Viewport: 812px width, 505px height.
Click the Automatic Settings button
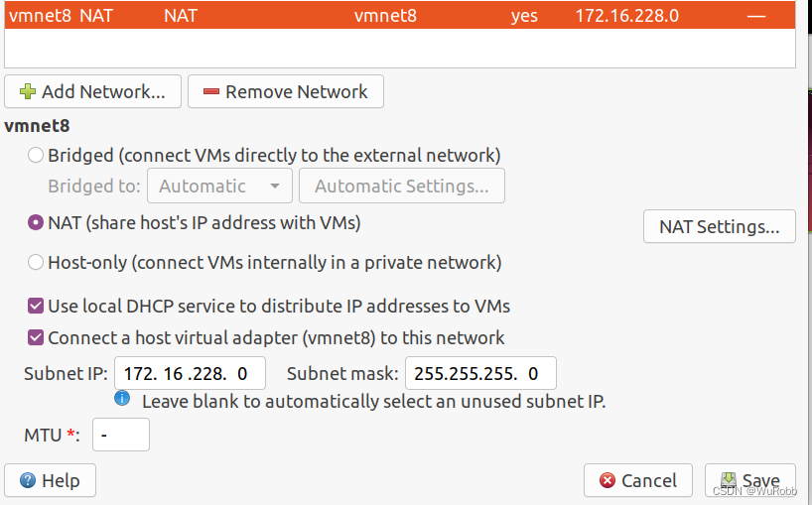(x=402, y=186)
